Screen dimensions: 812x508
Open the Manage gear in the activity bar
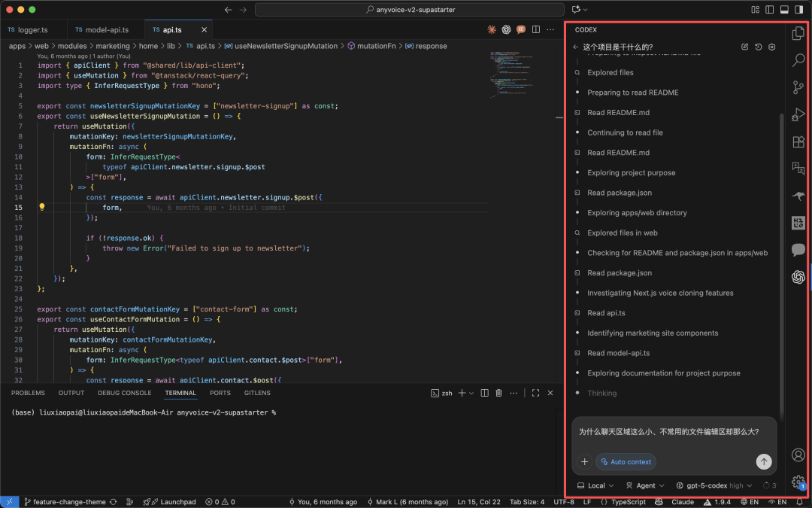pos(798,482)
